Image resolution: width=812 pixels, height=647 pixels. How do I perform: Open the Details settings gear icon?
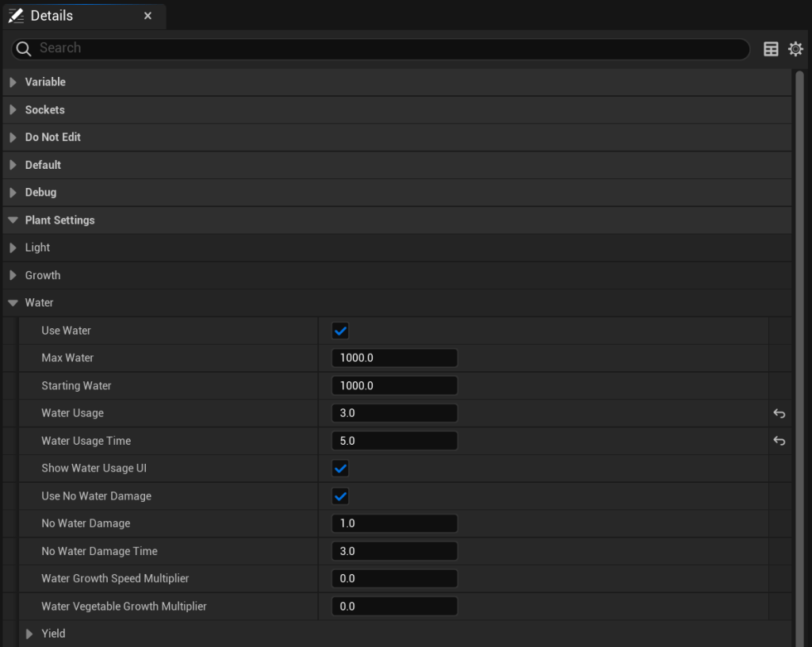coord(795,49)
